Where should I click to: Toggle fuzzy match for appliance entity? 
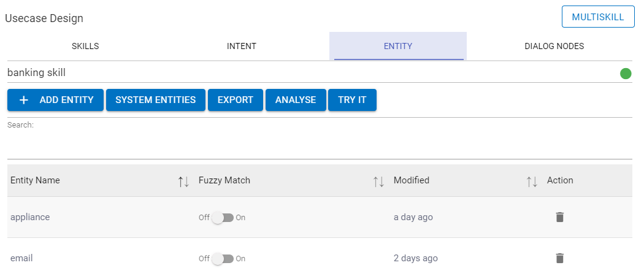pyautogui.click(x=222, y=218)
